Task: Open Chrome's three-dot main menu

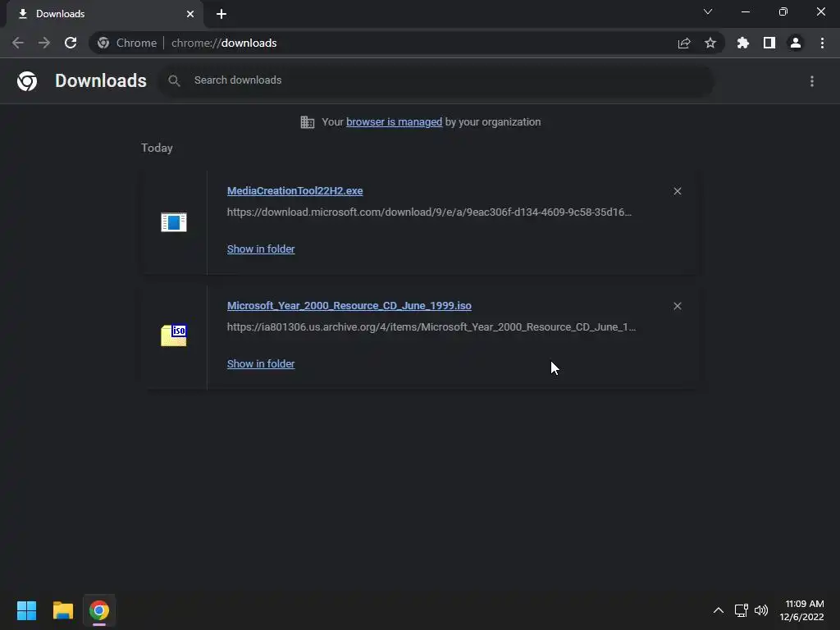Action: [x=822, y=43]
